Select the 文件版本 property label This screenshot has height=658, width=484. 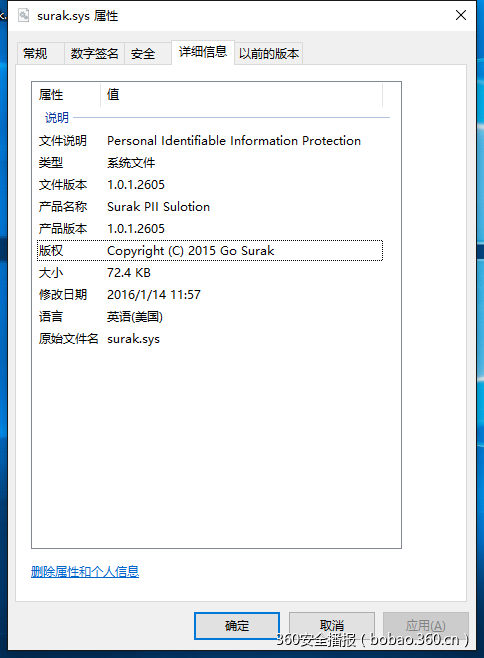[x=63, y=185]
